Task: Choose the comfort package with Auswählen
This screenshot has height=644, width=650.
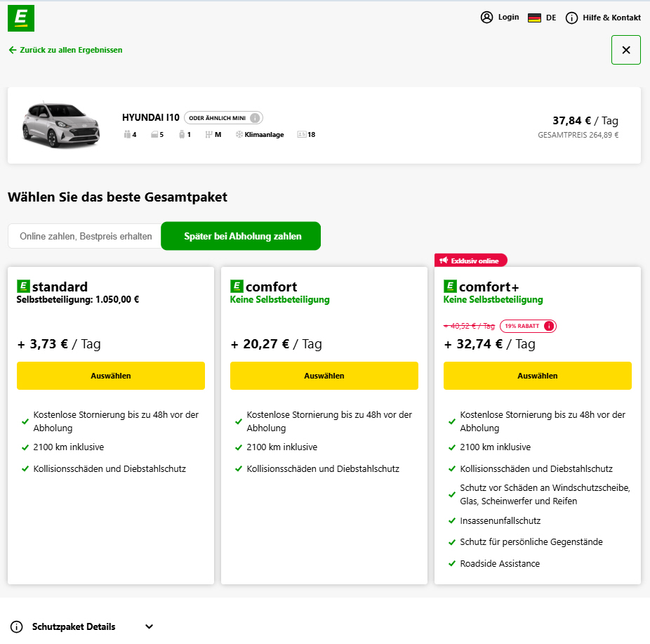Action: pos(324,376)
